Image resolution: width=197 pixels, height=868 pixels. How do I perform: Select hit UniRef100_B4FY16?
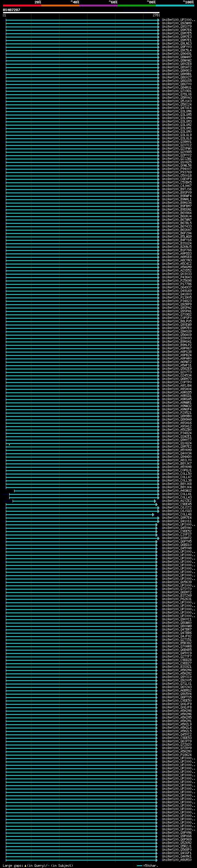click(x=177, y=240)
